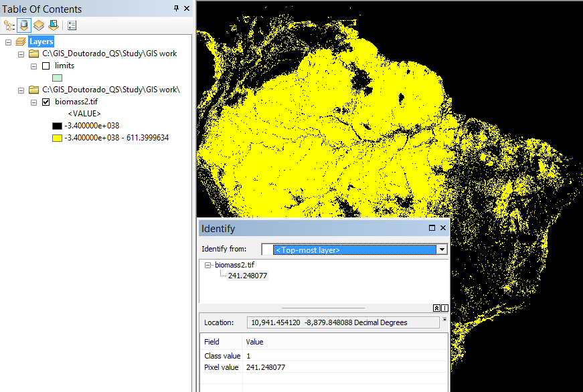Click the GIS work folder icon
583x392 pixels.
tap(33, 54)
